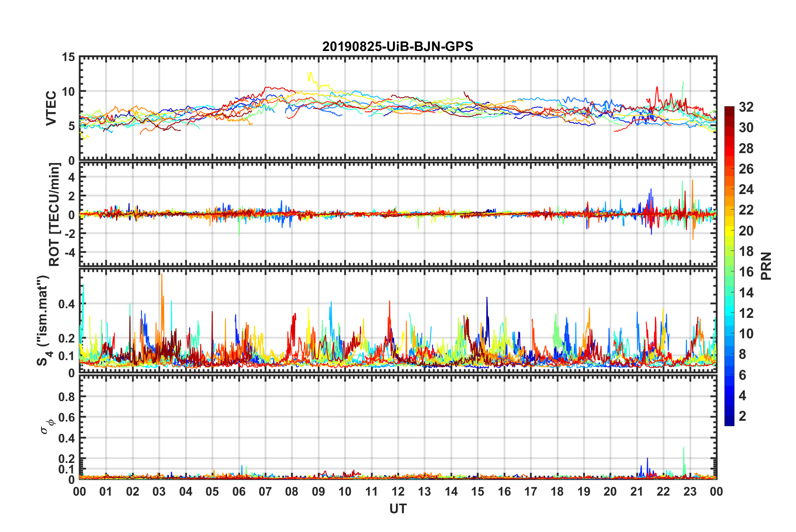Image resolution: width=796 pixels, height=532 pixels.
Task: Click UT axis tick label 11
Action: coord(372,491)
